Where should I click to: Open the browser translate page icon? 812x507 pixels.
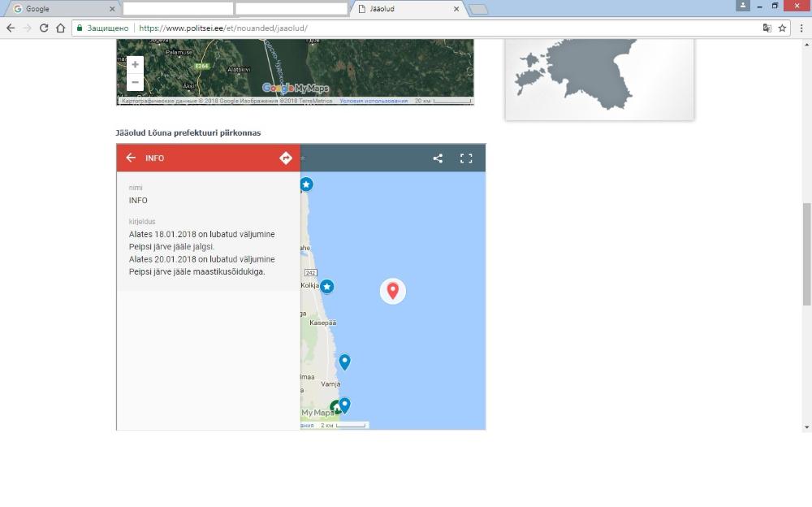[x=767, y=28]
